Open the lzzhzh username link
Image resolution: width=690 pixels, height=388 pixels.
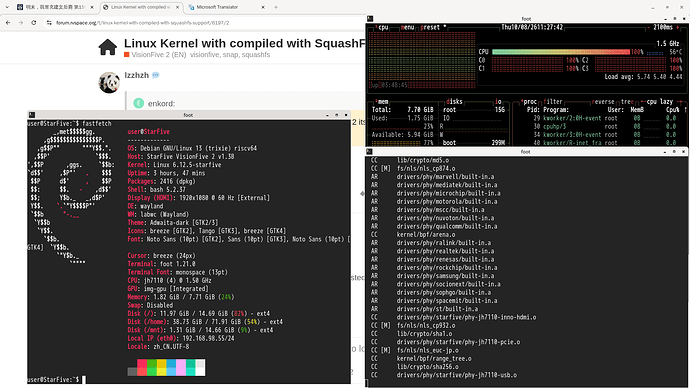coord(136,75)
